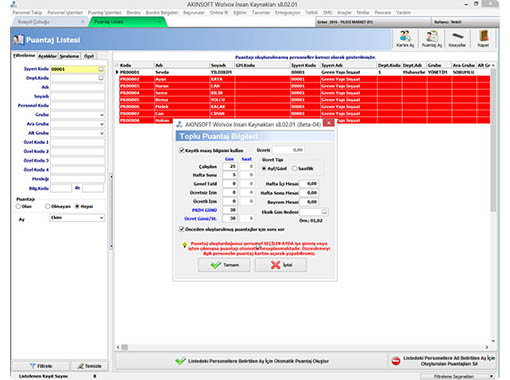The image size is (510, 380).
Task: Close the Toplu Puantaj dialog with red X
Action: coord(328,123)
